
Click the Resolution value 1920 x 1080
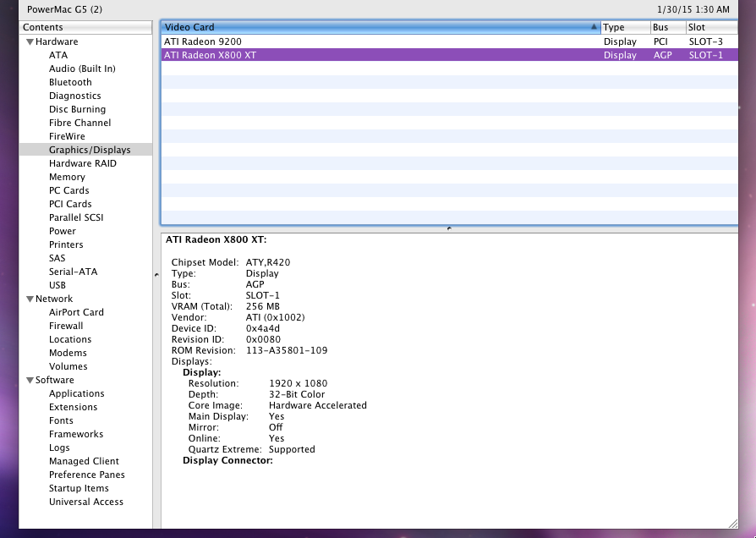[x=298, y=383]
